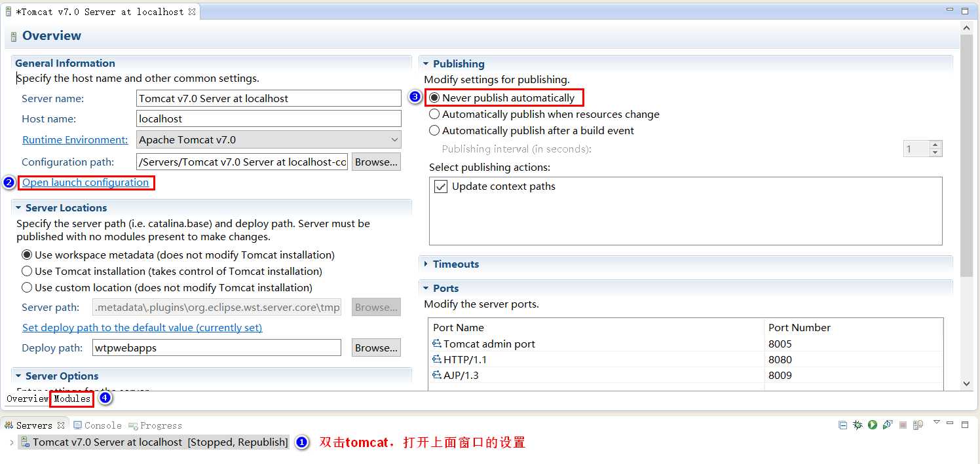Start the server with green play icon

pos(873,425)
